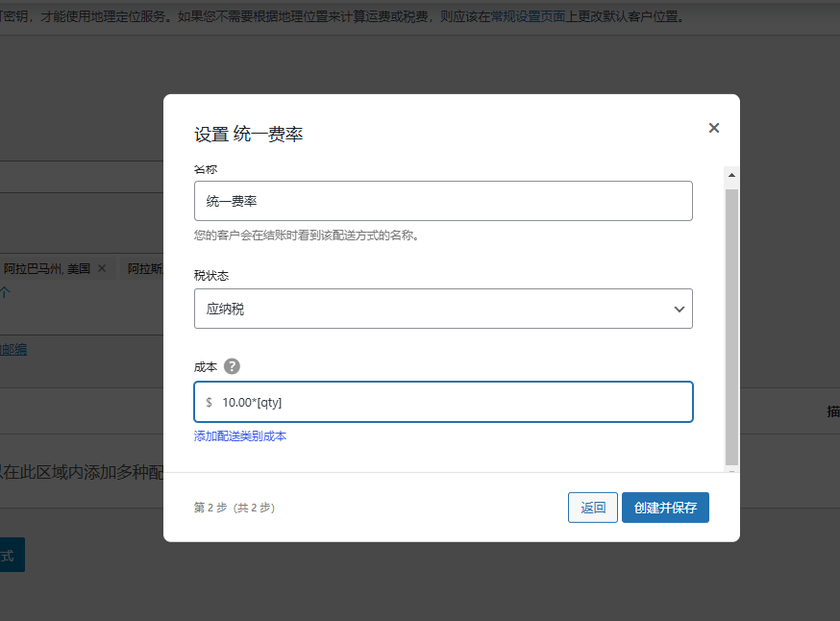
Task: Expand the shipping method dropdown at bottom left
Action: click(13, 555)
